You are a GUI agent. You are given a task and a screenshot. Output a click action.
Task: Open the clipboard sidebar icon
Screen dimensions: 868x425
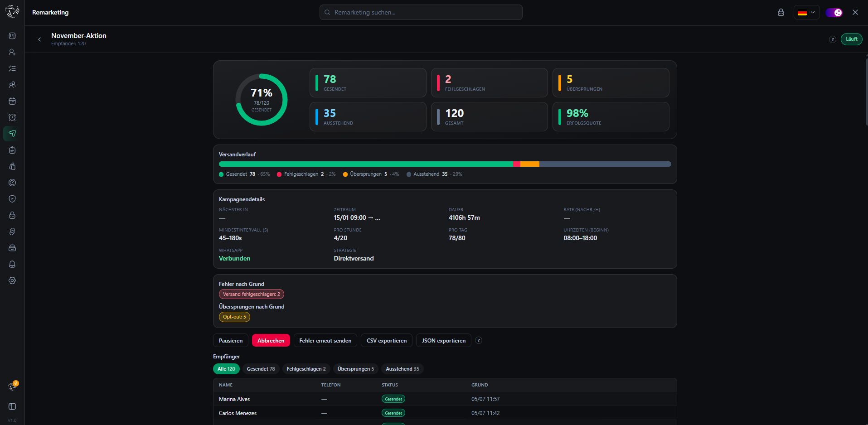point(12,150)
